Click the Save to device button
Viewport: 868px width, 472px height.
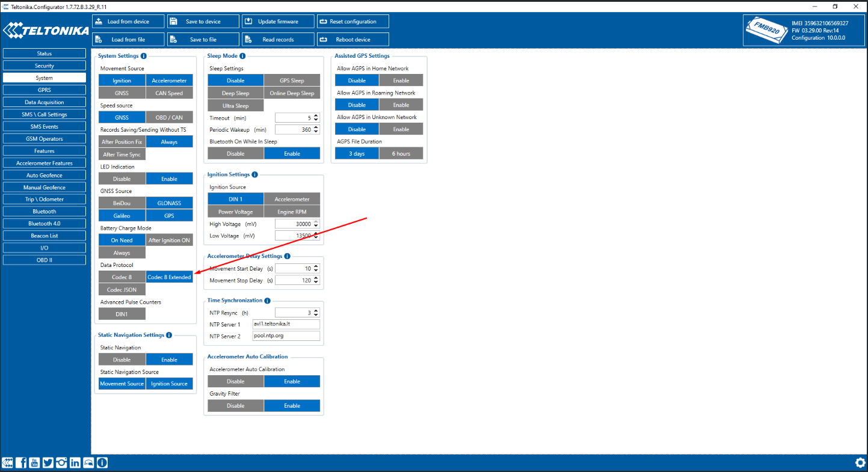(x=203, y=22)
